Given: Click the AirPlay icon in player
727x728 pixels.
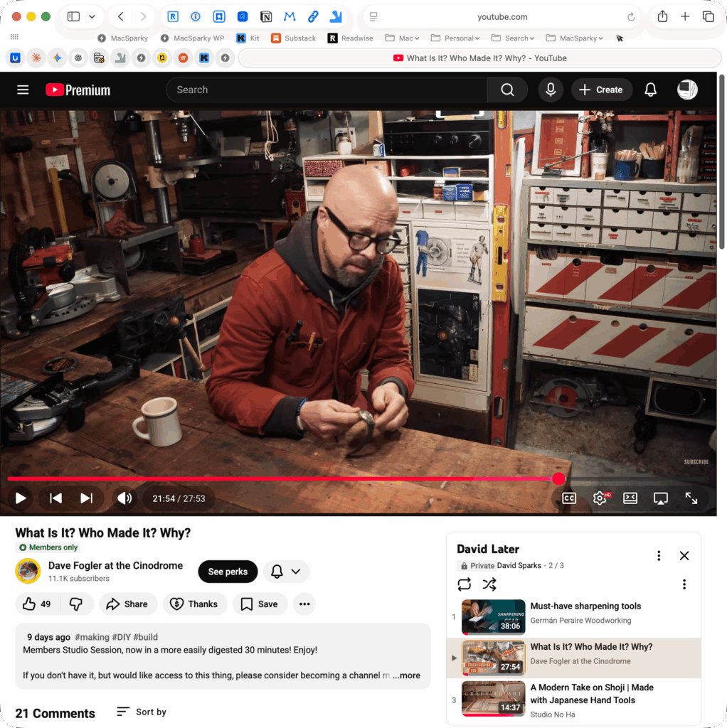Looking at the screenshot, I should (660, 498).
